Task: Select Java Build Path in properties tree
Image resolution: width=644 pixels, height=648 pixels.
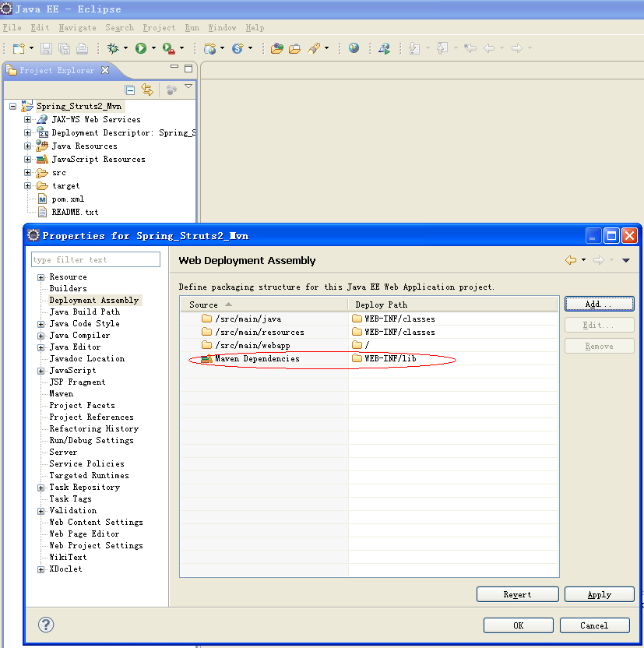Action: click(85, 312)
